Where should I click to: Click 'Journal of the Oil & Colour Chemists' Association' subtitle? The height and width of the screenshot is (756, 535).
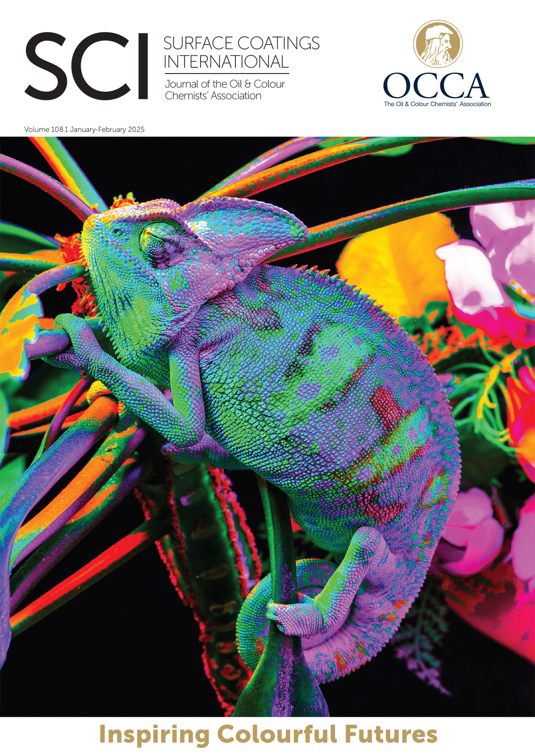(225, 90)
